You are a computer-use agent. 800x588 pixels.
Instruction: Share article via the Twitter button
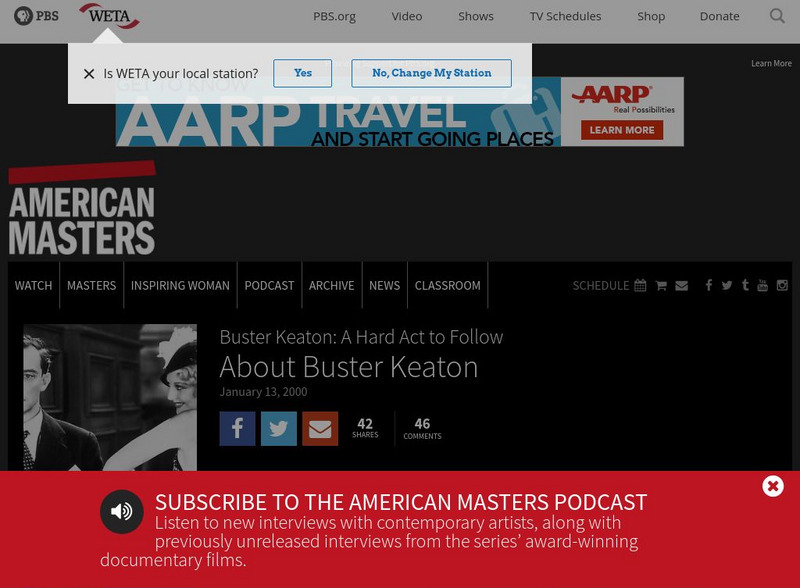(278, 428)
